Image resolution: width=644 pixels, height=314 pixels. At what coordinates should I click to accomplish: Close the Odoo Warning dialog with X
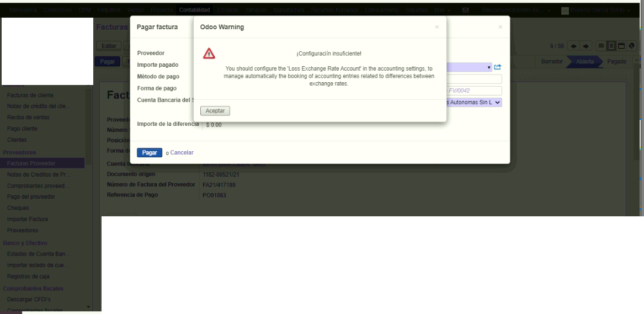tap(437, 27)
